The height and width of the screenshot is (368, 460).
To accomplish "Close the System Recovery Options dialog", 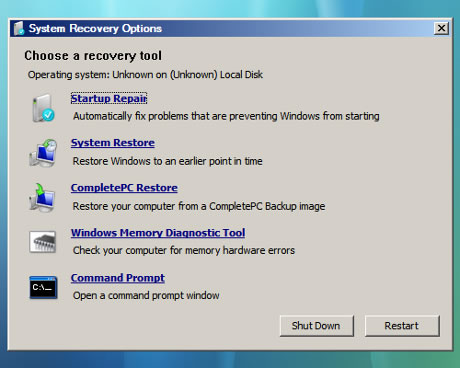I will pyautogui.click(x=441, y=28).
